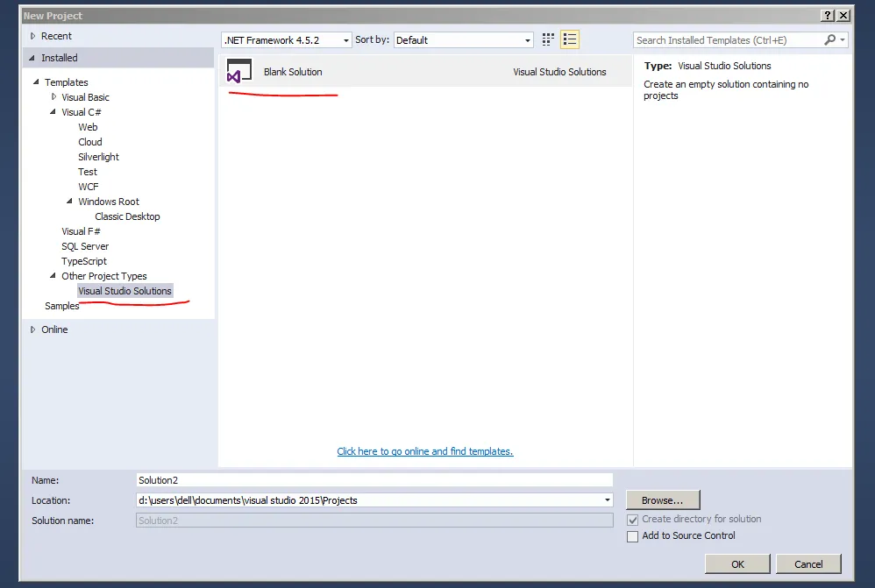
Task: Collapse the Installed section
Action: [x=32, y=58]
